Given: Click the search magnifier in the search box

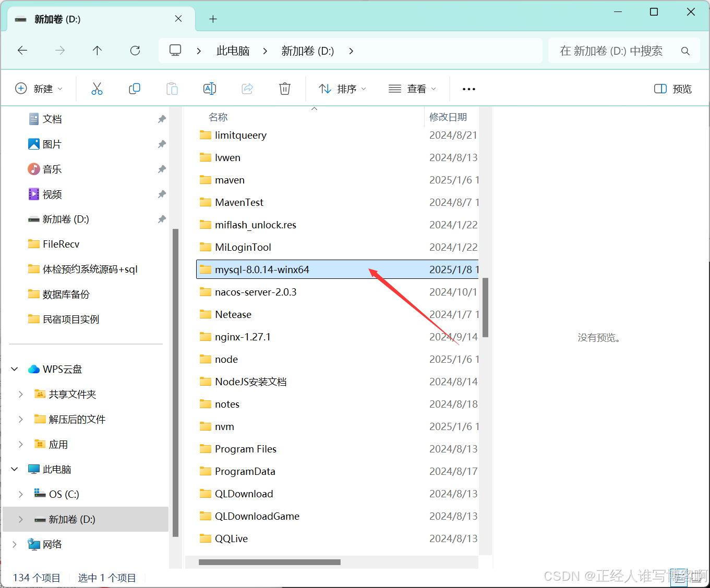Looking at the screenshot, I should pyautogui.click(x=685, y=51).
